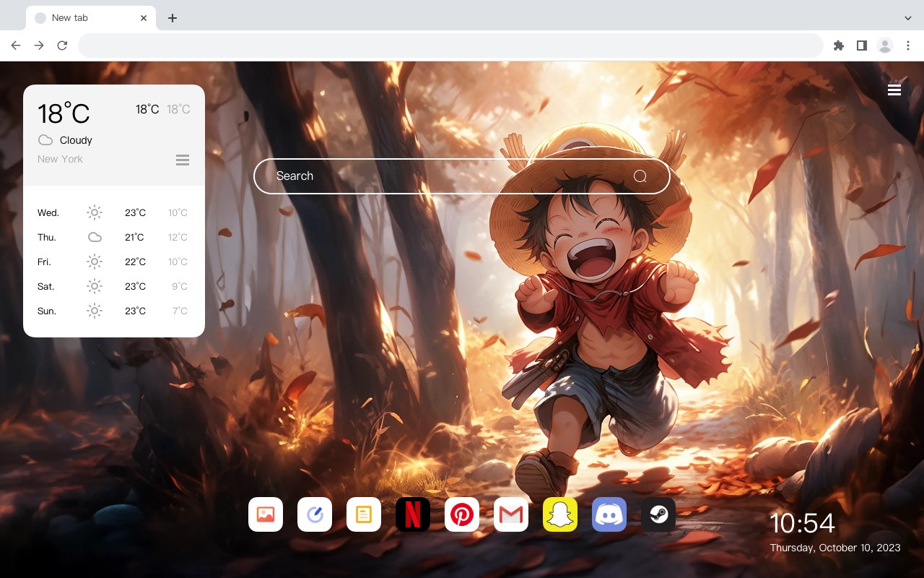Open the photo gallery shortcut icon
Viewport: 924px width, 578px height.
click(266, 514)
